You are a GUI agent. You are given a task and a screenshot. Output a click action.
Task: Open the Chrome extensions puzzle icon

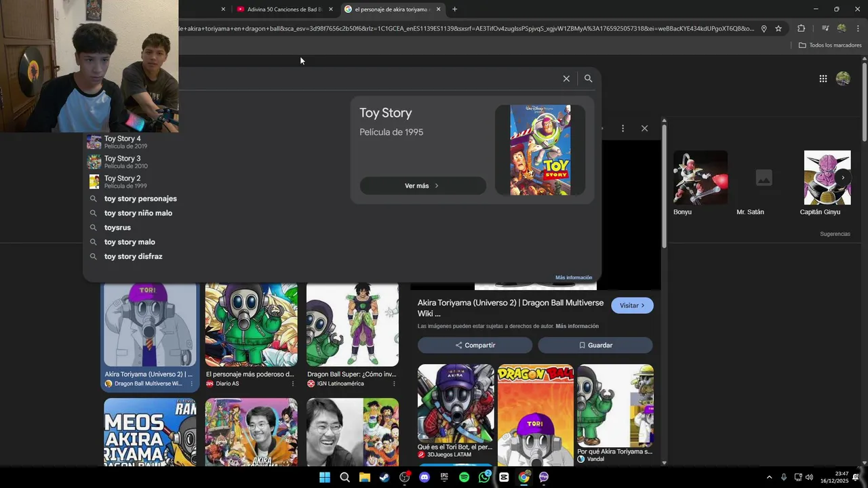(801, 28)
